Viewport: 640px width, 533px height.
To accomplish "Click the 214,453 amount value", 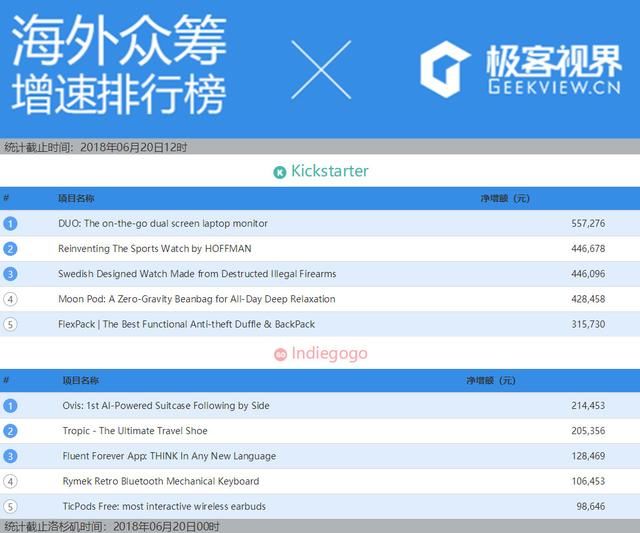I will (x=588, y=406).
